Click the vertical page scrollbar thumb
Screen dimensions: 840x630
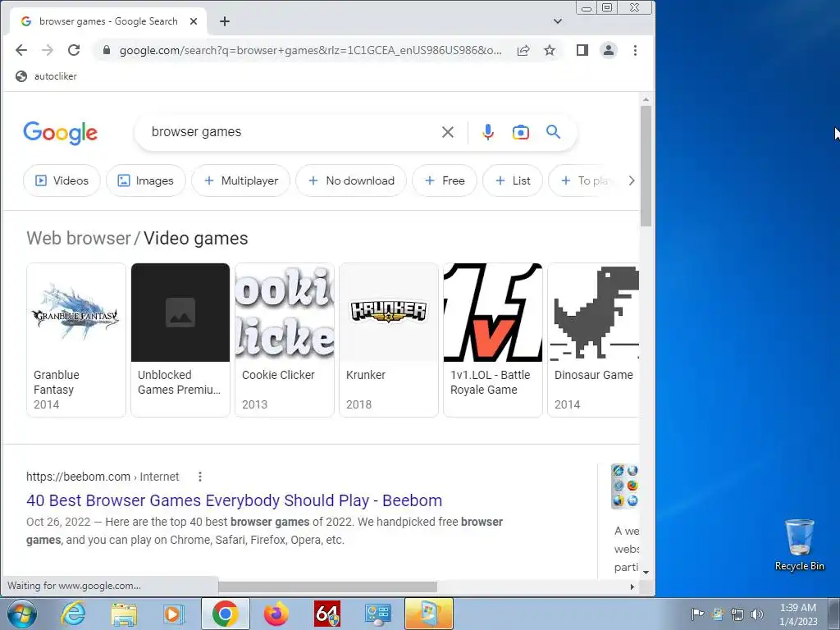[x=646, y=166]
